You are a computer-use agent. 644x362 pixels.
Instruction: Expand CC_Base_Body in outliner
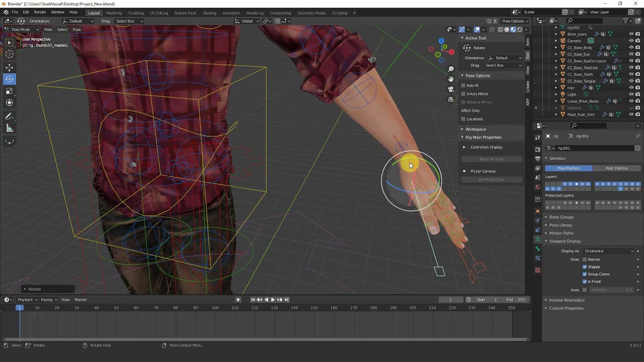pyautogui.click(x=556, y=48)
